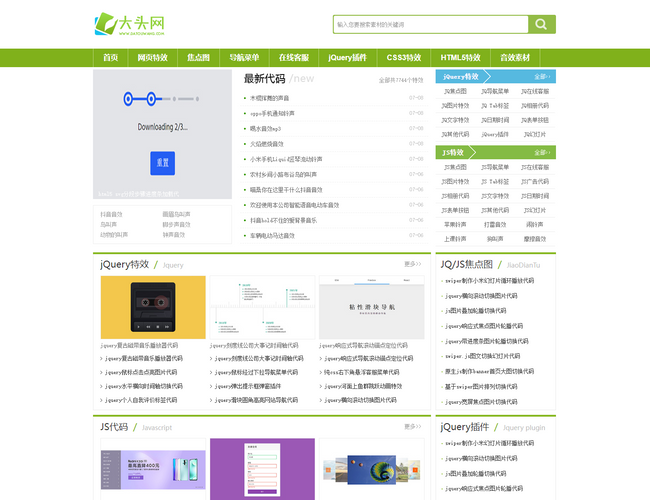
Task: Open the 全部 link in JS特效 header
Action: pyautogui.click(x=542, y=153)
